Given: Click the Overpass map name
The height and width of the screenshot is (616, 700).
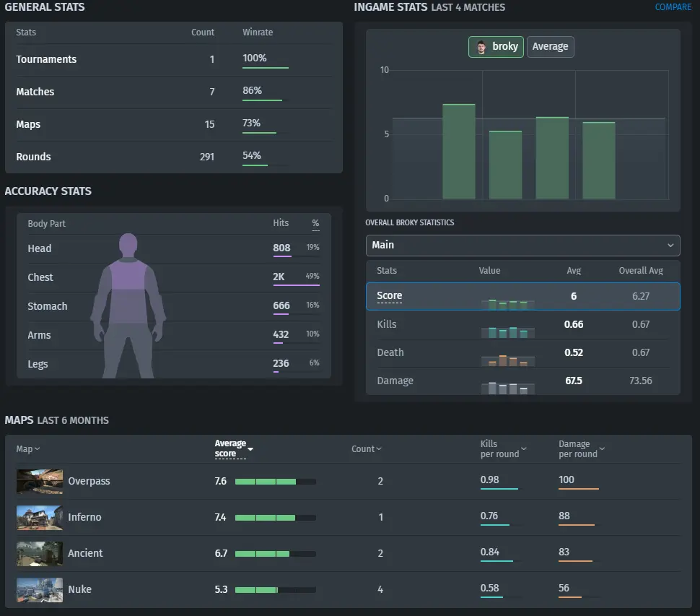Looking at the screenshot, I should (89, 481).
